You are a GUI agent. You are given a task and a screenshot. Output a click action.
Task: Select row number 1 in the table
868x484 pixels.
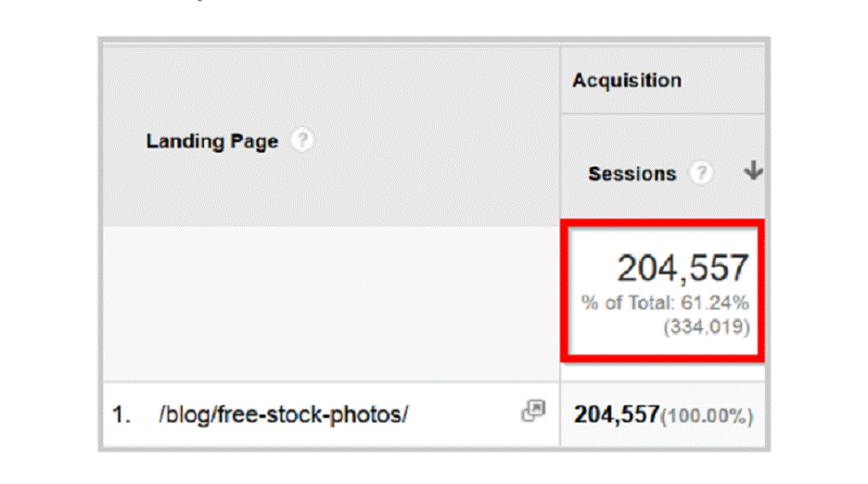point(121,415)
